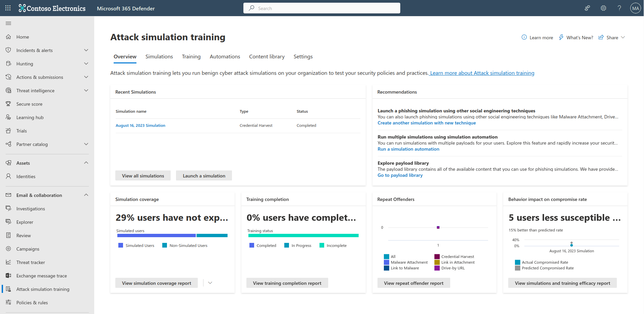Click the Policies & rules icon

(8, 303)
